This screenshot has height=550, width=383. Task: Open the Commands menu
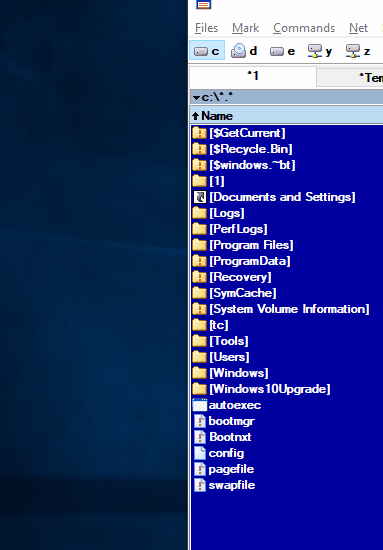tap(304, 28)
